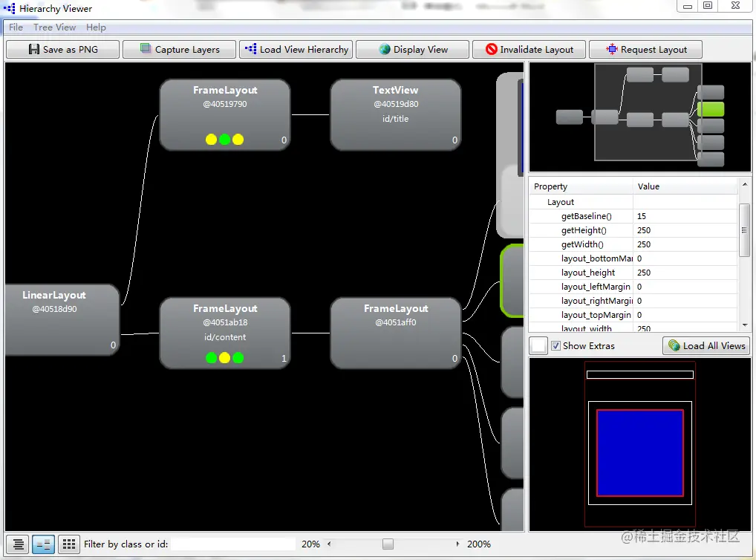756x560 pixels.
Task: Click first yellow dot on FrameLayout @40519790
Action: [x=211, y=140]
